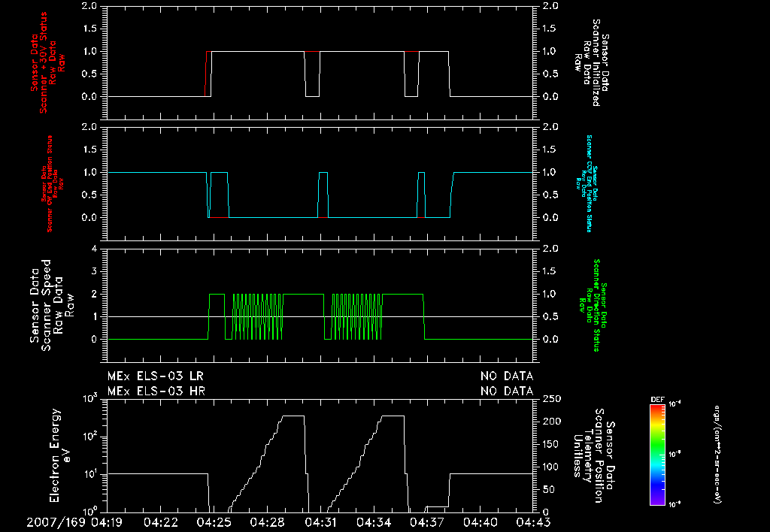Click the 10^2 tick on Electron Energy axis
The image size is (770, 532).
(90, 436)
